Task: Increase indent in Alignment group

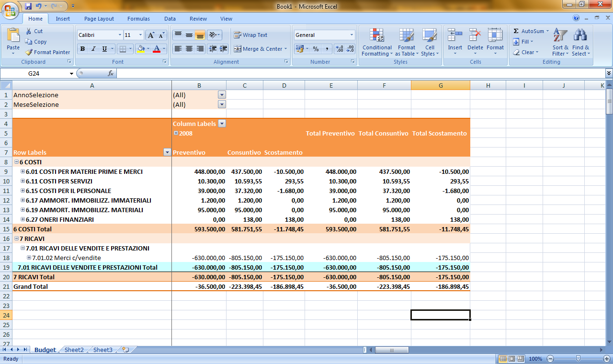Action: point(223,49)
